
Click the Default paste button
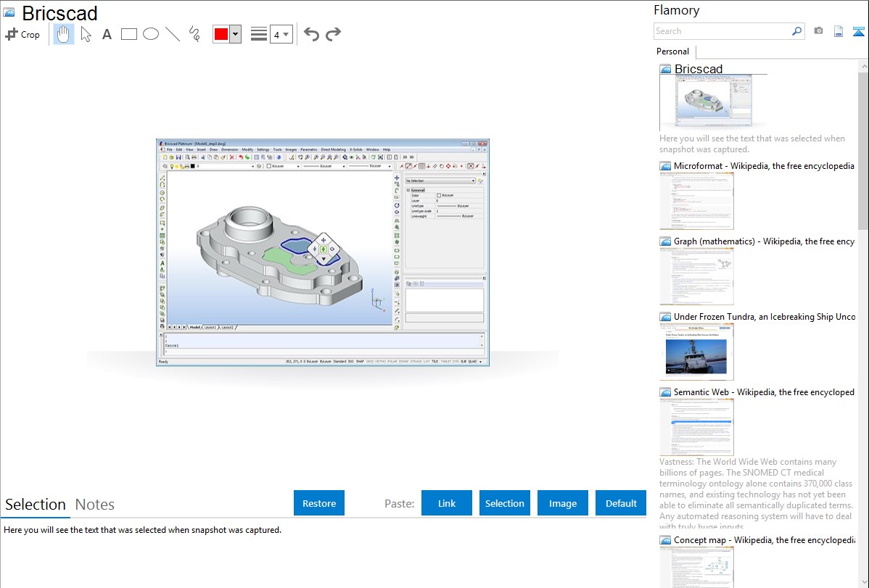tap(621, 503)
